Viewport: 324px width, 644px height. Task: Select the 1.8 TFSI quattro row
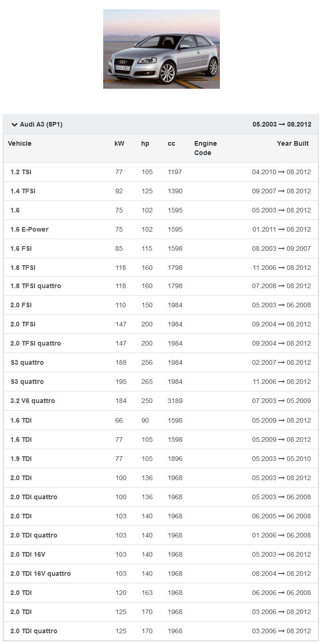(x=35, y=286)
